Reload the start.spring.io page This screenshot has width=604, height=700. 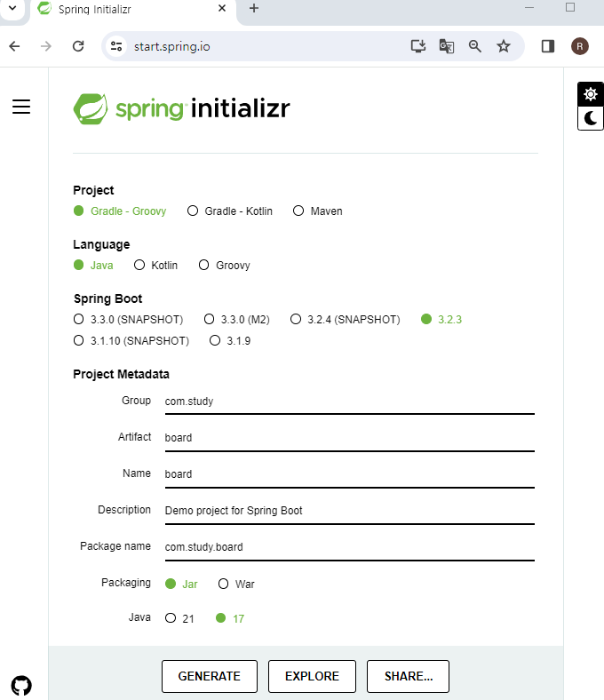pos(78,46)
